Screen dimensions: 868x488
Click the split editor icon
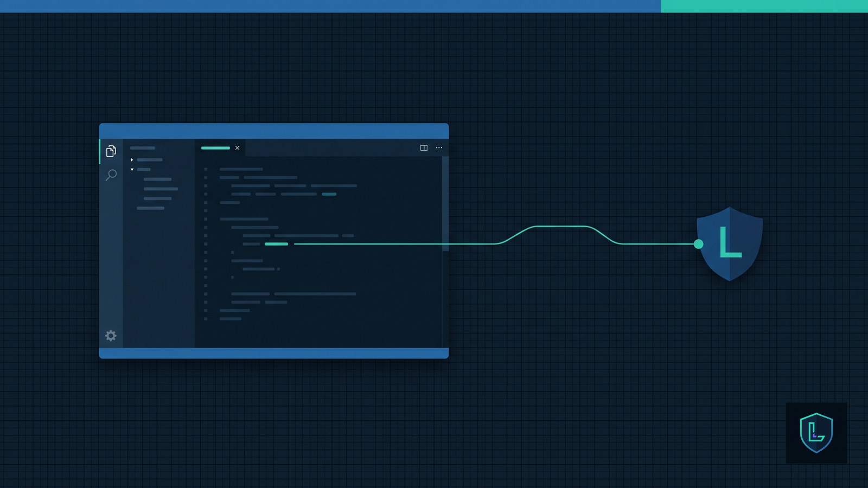[x=424, y=147]
